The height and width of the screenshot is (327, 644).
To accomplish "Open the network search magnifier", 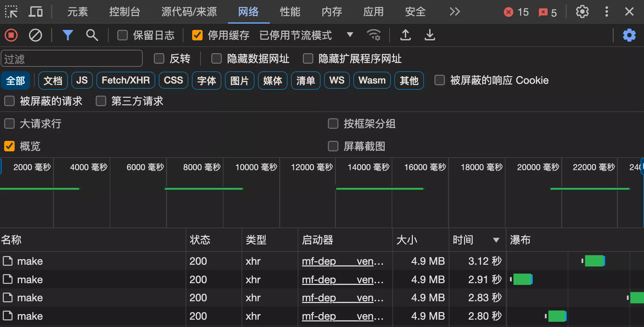I will (92, 35).
